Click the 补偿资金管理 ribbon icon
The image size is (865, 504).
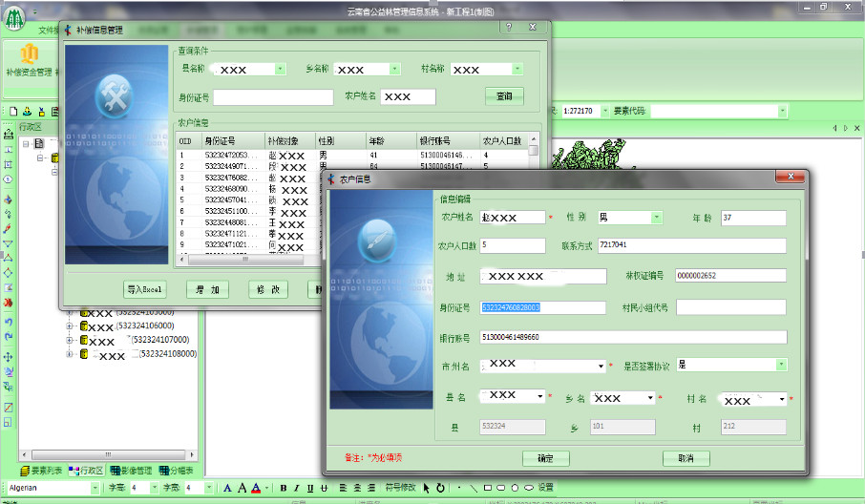point(29,59)
